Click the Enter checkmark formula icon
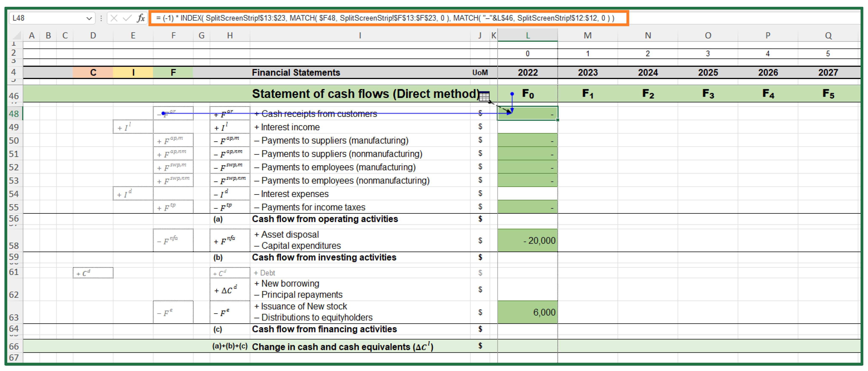The image size is (868, 371). click(127, 18)
